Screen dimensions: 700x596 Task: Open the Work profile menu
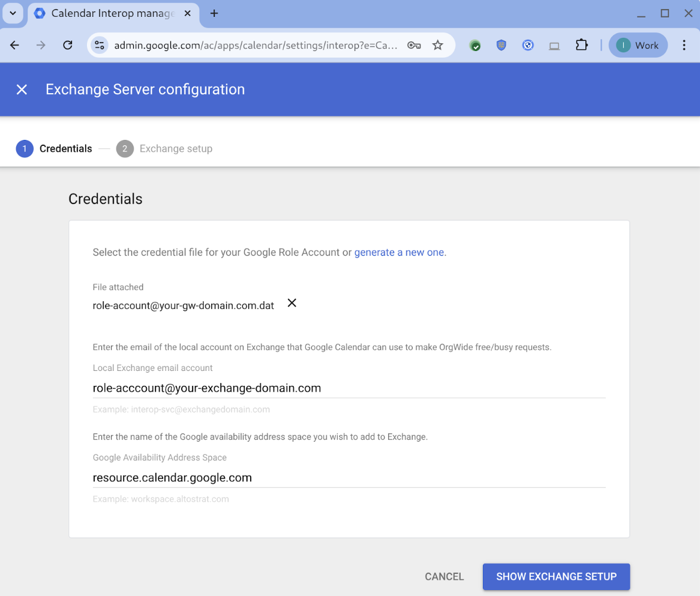tap(638, 45)
